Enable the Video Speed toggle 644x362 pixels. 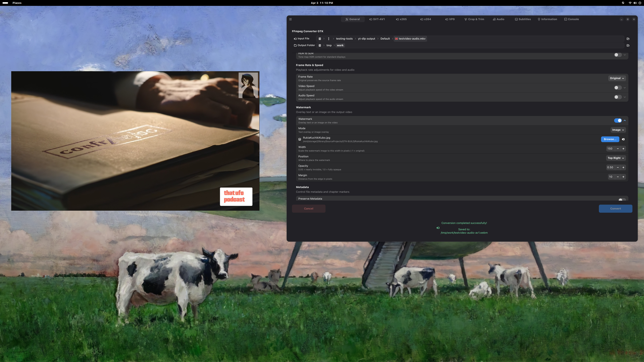[618, 88]
